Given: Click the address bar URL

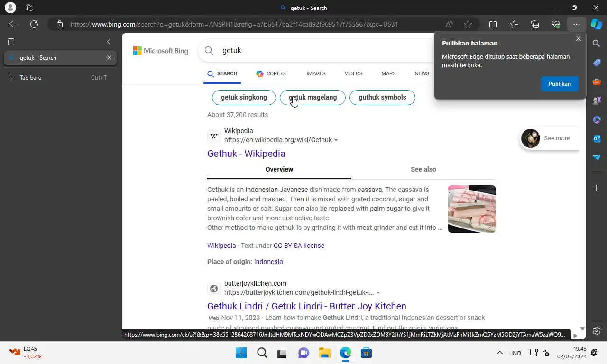Looking at the screenshot, I should tap(234, 24).
